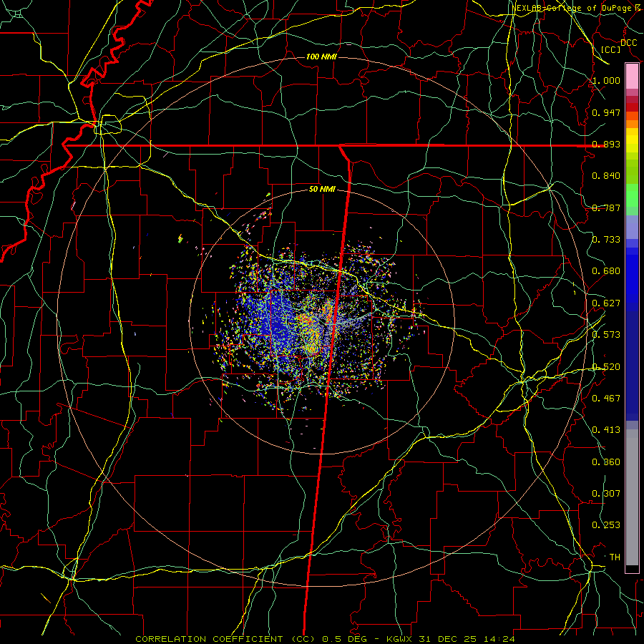Click the 0.680 legend value

pos(606,271)
